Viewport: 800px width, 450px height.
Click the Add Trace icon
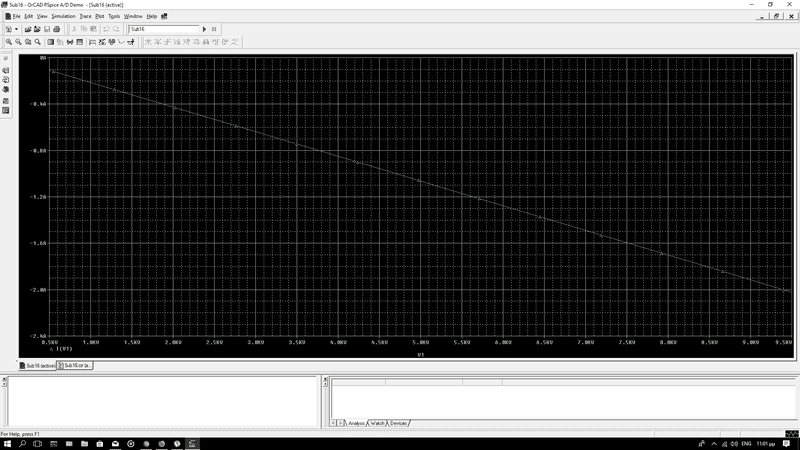click(92, 42)
